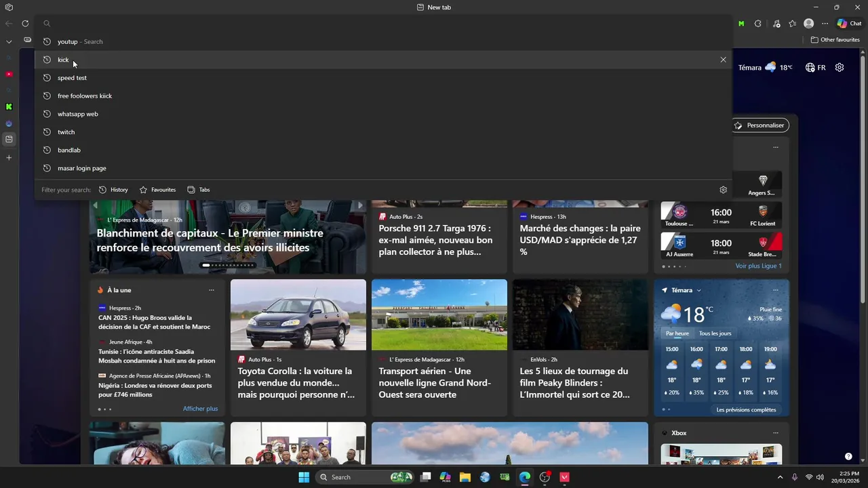Select 'whatsapp web' suggestion

tap(383, 114)
